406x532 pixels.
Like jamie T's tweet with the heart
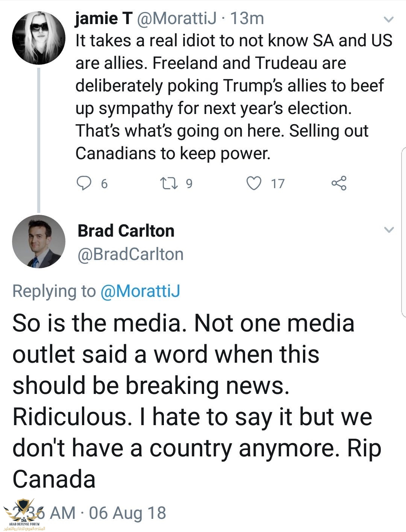[x=254, y=183]
